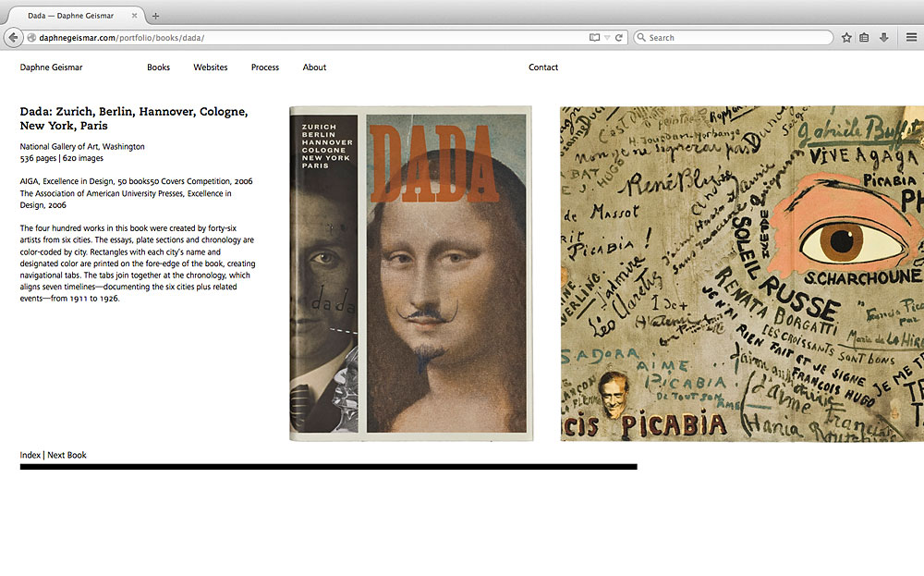The image size is (924, 576).
Task: Open the Books navigation menu item
Action: click(158, 67)
